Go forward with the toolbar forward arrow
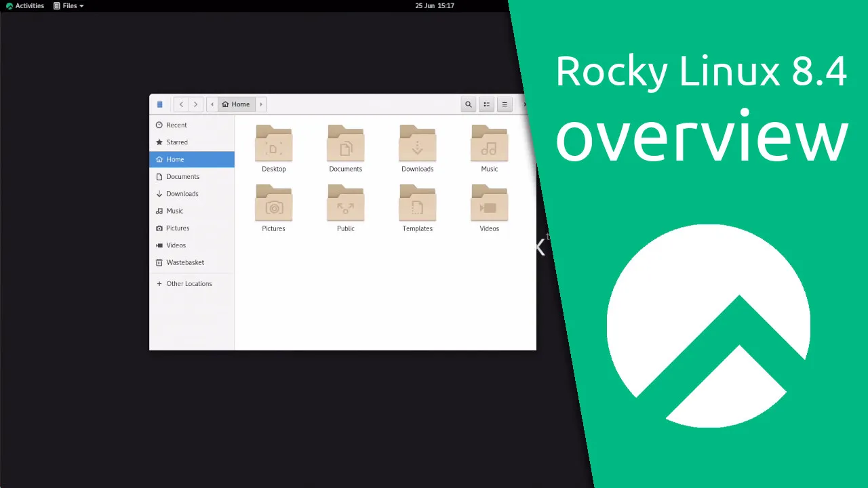The image size is (868, 488). [195, 104]
